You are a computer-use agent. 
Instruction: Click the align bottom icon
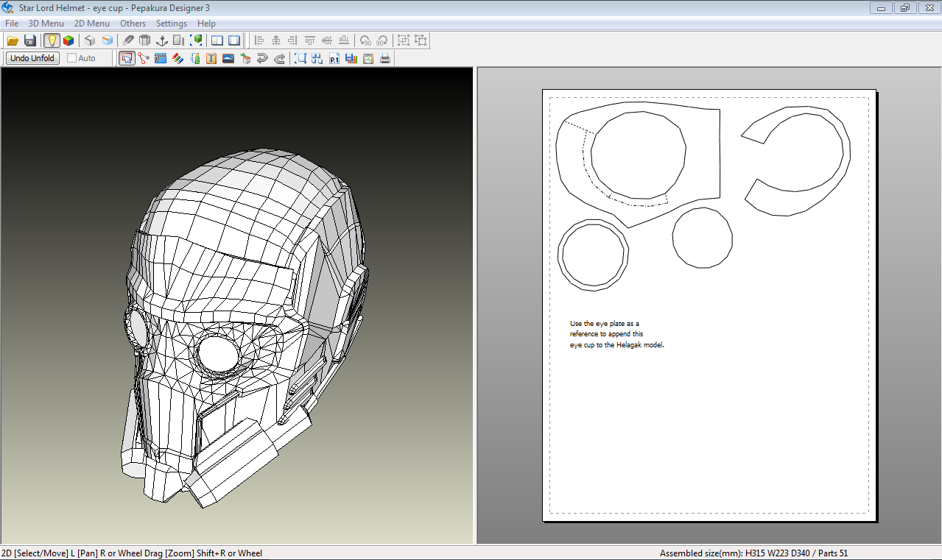click(x=343, y=40)
